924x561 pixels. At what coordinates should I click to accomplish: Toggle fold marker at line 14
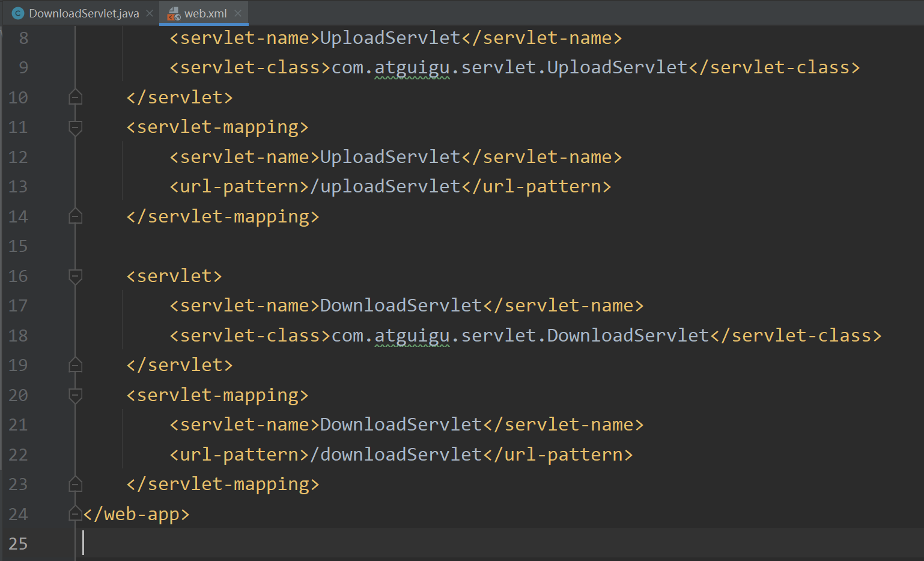[x=75, y=216]
